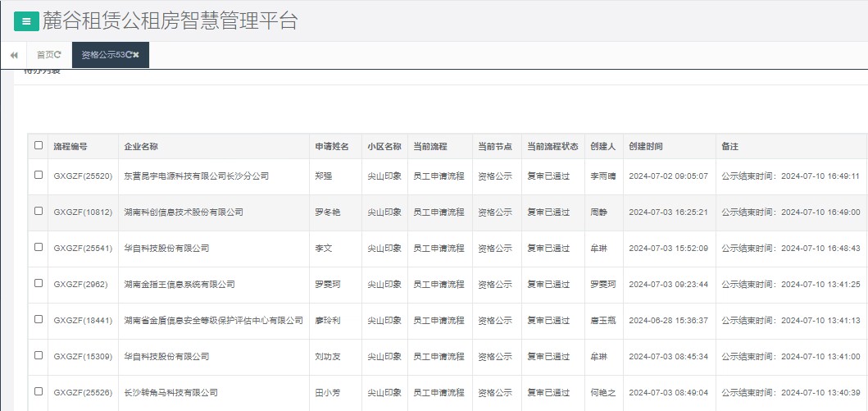Screen dimensions: 868x411
Task: Select flow number GXGZF(10812) cell
Action: click(83, 212)
